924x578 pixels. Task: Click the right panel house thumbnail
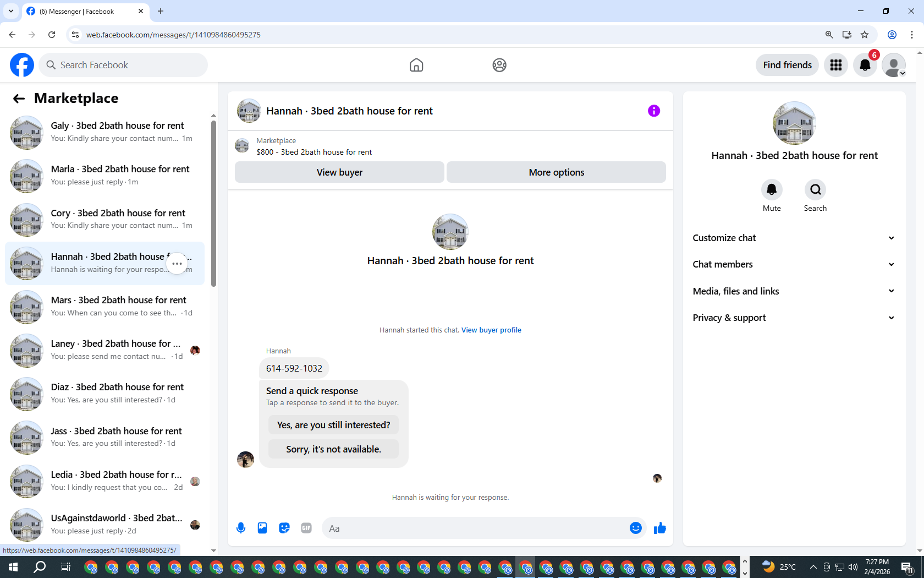click(794, 123)
